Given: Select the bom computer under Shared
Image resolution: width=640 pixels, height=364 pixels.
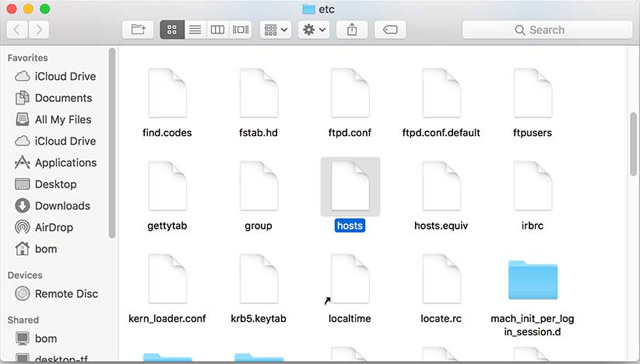Looking at the screenshot, I should tap(36, 338).
